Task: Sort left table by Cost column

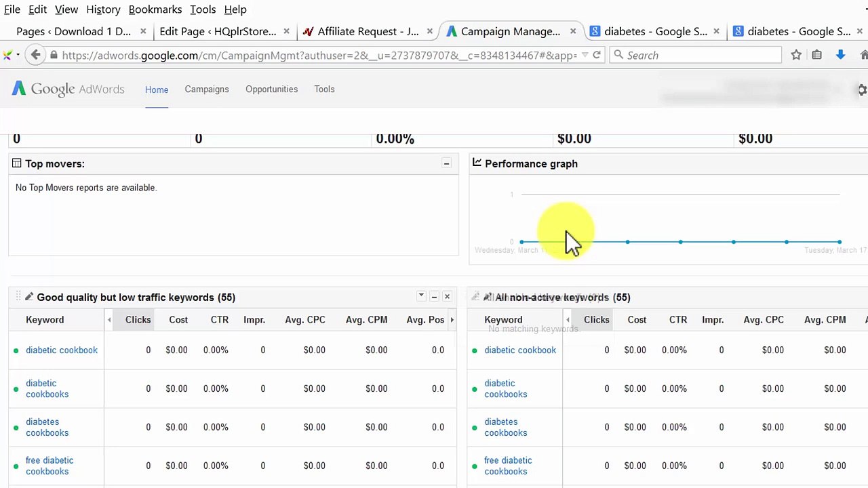Action: tap(178, 319)
